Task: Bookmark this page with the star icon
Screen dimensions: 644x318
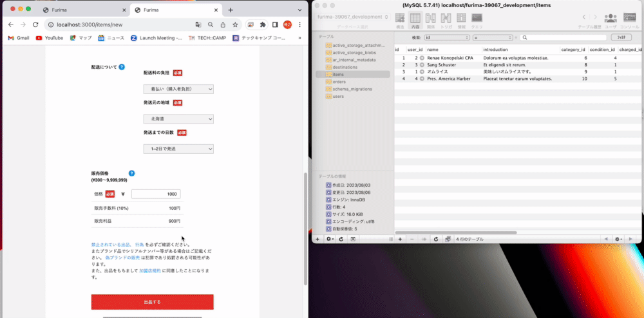Action: tap(235, 24)
